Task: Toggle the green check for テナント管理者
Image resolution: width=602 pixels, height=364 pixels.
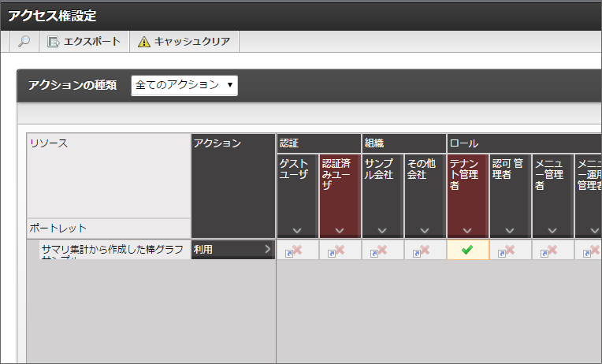Action: pos(467,250)
